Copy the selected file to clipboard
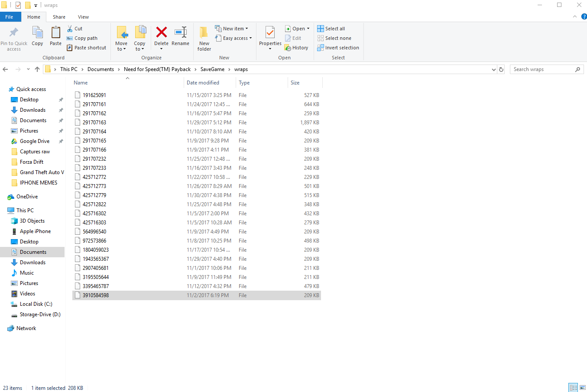 (x=37, y=37)
